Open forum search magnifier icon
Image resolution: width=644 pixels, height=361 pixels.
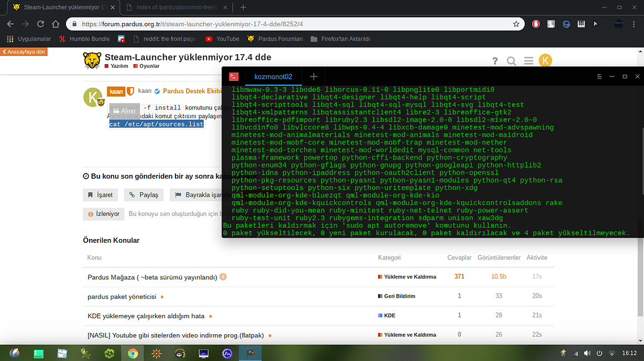tap(511, 61)
